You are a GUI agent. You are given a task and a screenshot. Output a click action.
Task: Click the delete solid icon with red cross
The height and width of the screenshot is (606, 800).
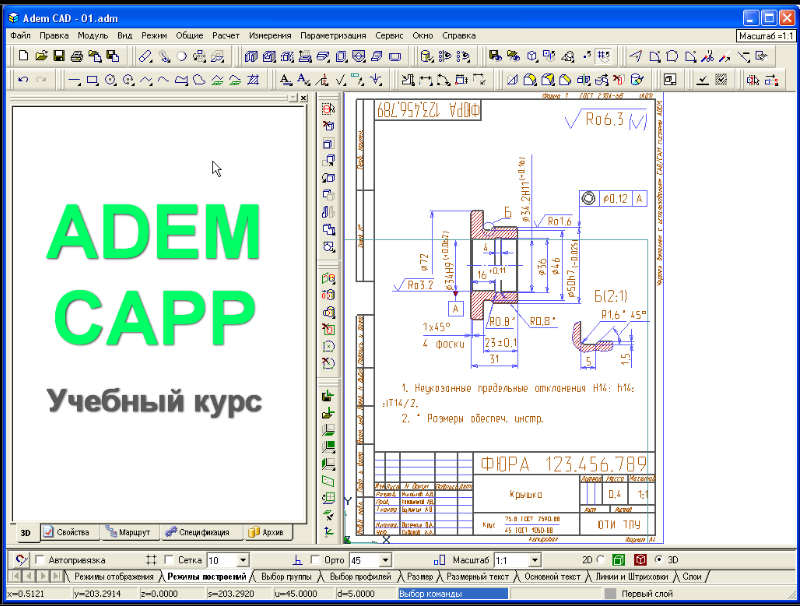click(x=618, y=80)
